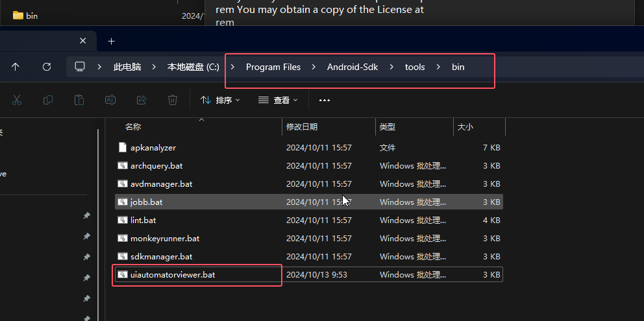Image resolution: width=644 pixels, height=321 pixels.
Task: Click the sdkmanager.bat file icon
Action: (123, 256)
